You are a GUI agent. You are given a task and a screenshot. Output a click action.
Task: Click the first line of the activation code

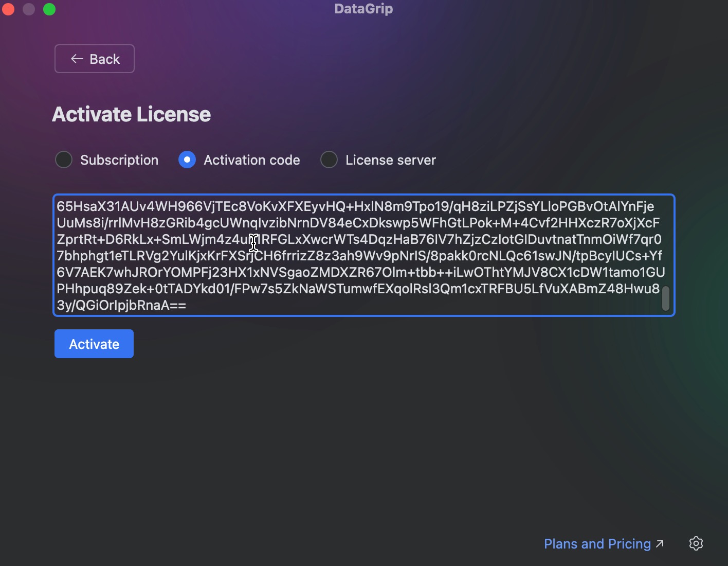(x=355, y=206)
